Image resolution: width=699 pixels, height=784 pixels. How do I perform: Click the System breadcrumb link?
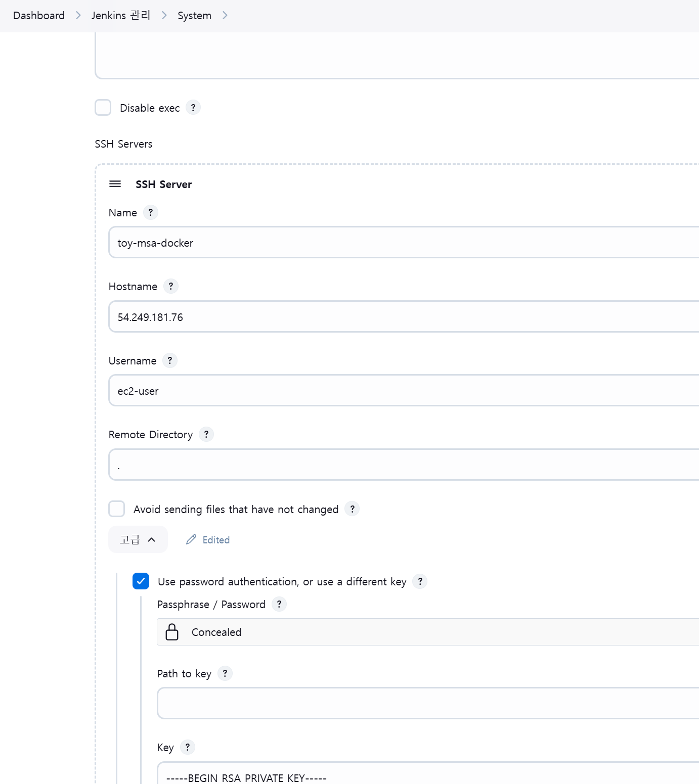194,16
